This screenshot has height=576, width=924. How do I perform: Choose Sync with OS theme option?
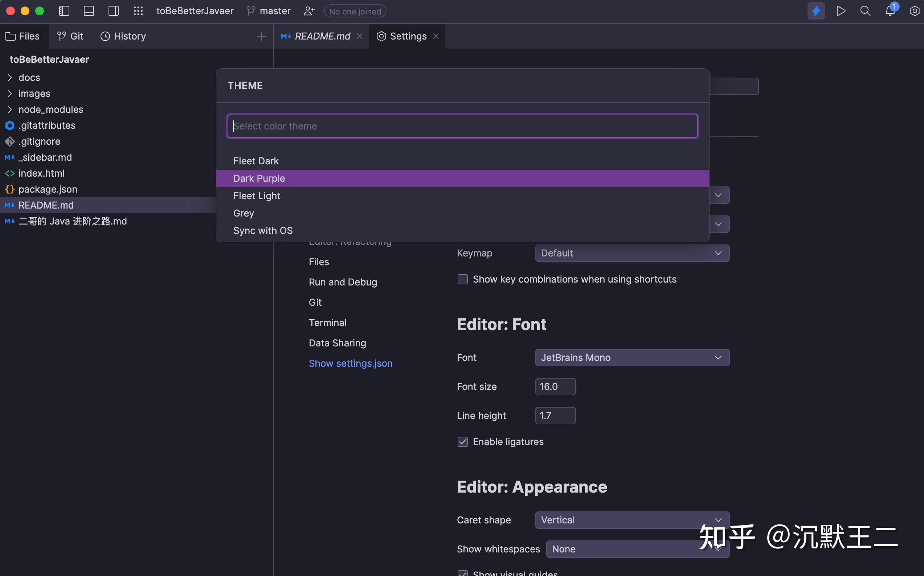462,230
